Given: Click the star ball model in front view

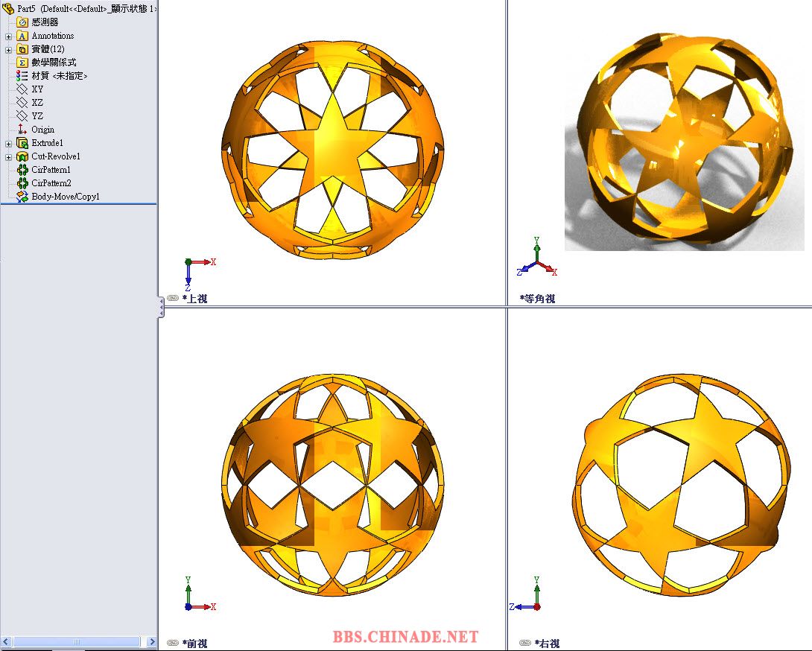Looking at the screenshot, I should click(x=332, y=486).
